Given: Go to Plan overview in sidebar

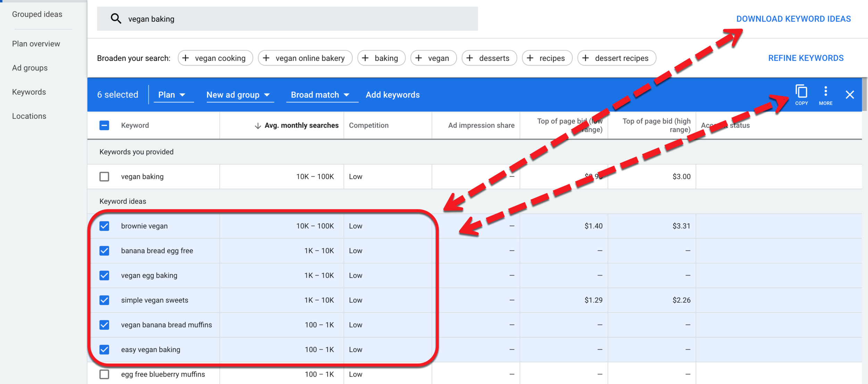Looking at the screenshot, I should (36, 44).
